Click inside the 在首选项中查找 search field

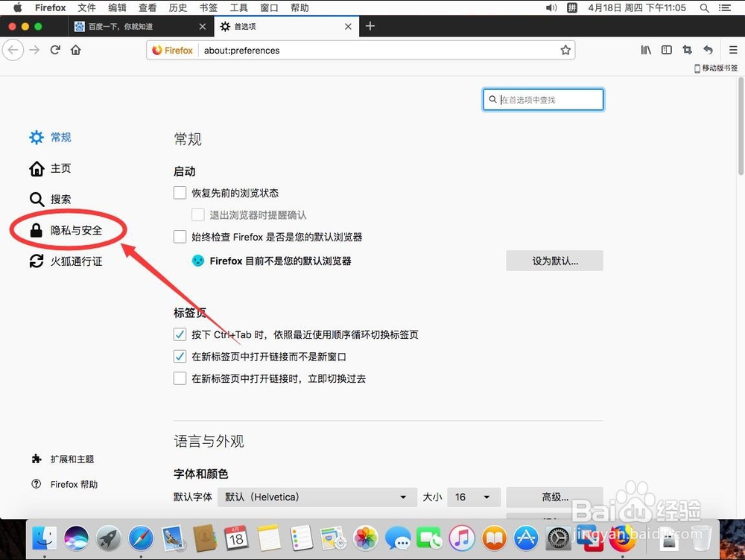(x=544, y=99)
